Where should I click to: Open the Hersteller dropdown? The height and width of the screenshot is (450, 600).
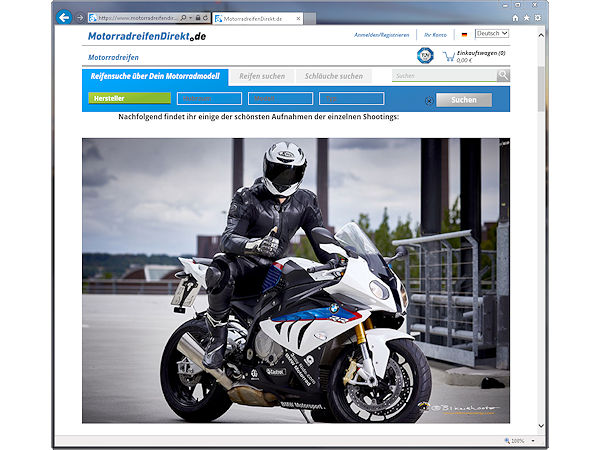(129, 98)
